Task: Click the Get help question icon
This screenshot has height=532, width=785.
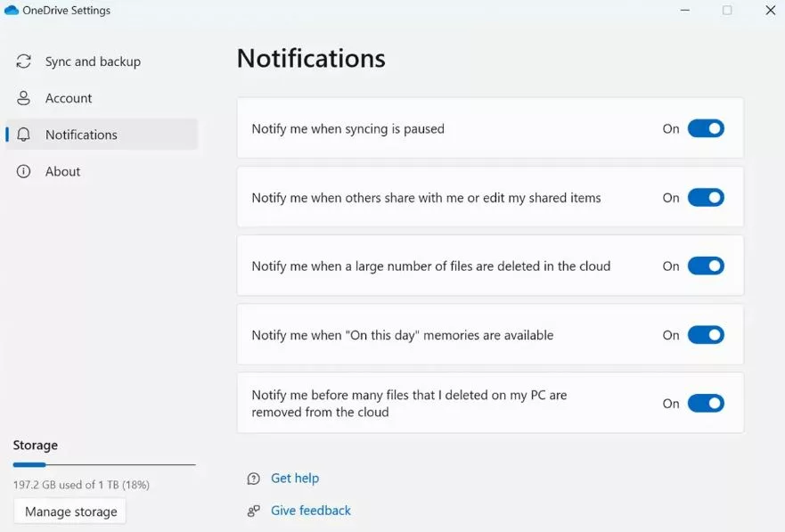Action: [254, 479]
